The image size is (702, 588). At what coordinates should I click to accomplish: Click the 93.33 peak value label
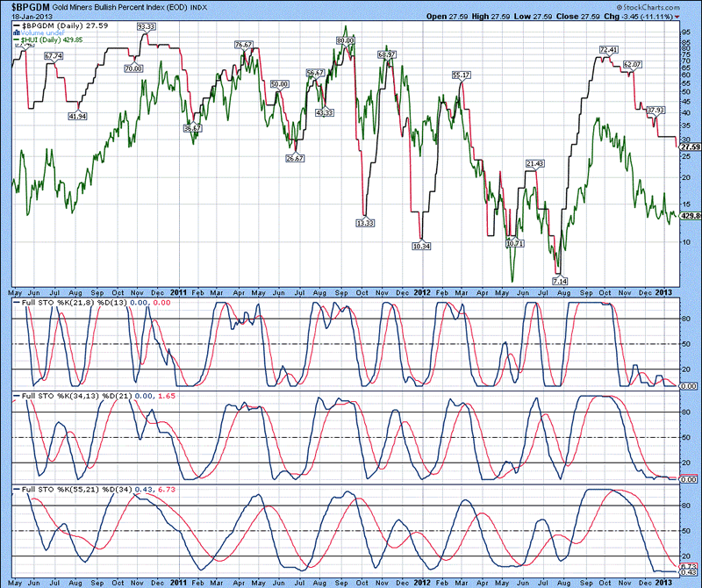click(147, 27)
